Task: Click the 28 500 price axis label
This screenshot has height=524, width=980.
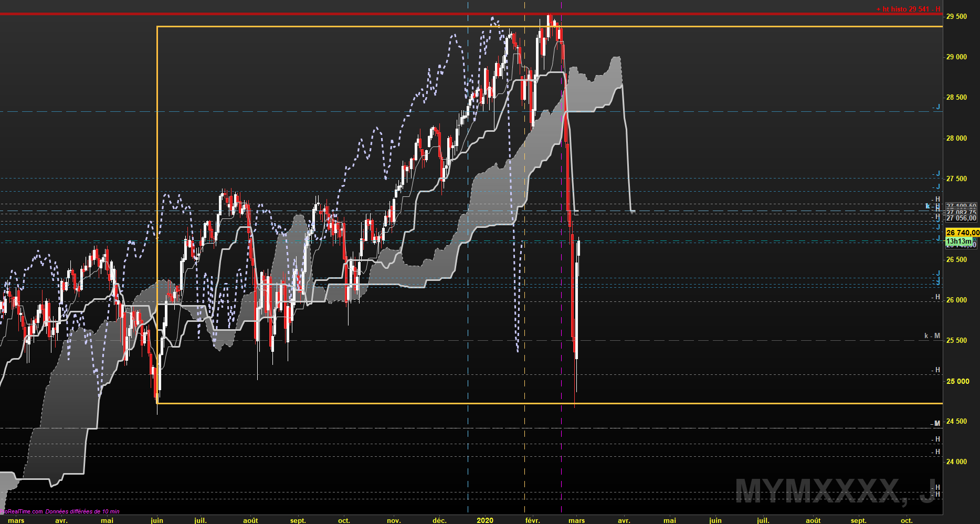Action: point(956,98)
